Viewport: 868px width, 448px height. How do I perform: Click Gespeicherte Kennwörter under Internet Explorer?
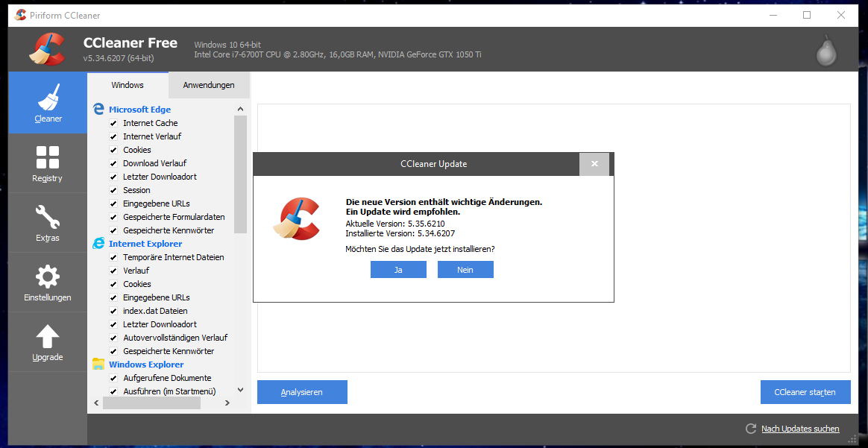click(169, 351)
